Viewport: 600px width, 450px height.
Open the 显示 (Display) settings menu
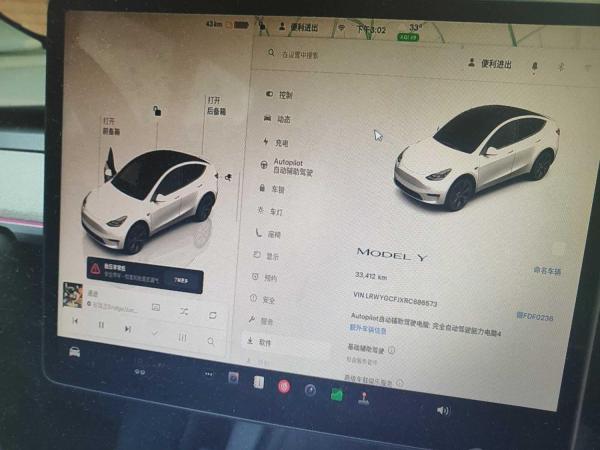coord(266,256)
